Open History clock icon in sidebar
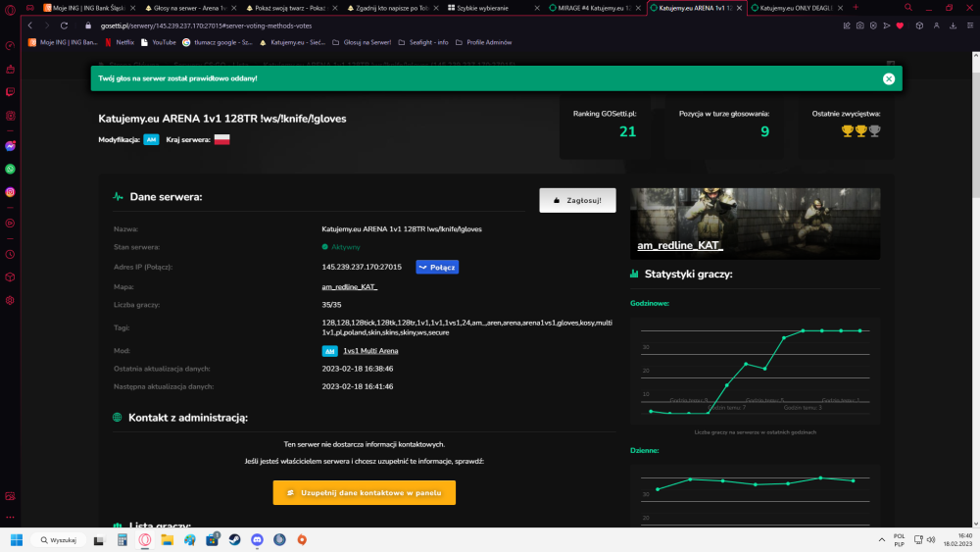This screenshot has height=552, width=980. coord(10,255)
